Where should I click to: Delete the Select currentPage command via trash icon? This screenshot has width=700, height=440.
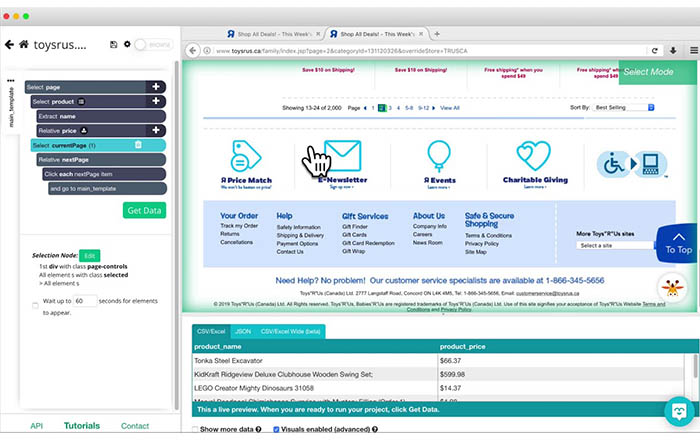tap(138, 145)
